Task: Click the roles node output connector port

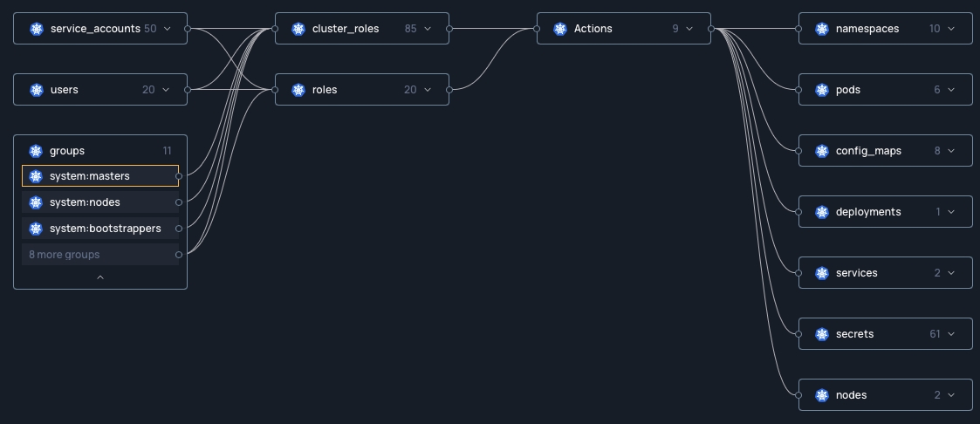Action: pos(449,90)
